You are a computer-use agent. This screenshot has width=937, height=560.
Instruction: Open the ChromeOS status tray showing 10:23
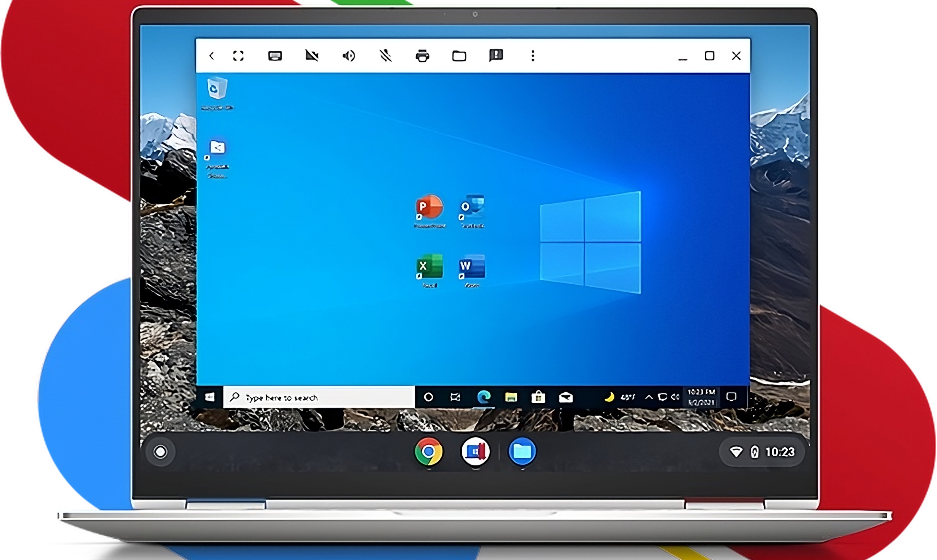762,452
